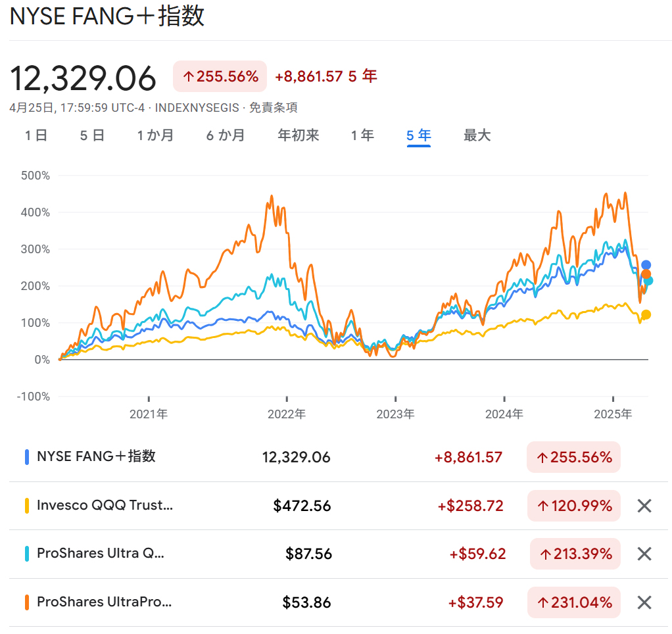Click the cyan ProShares Ultra Q legend bar

tap(27, 554)
